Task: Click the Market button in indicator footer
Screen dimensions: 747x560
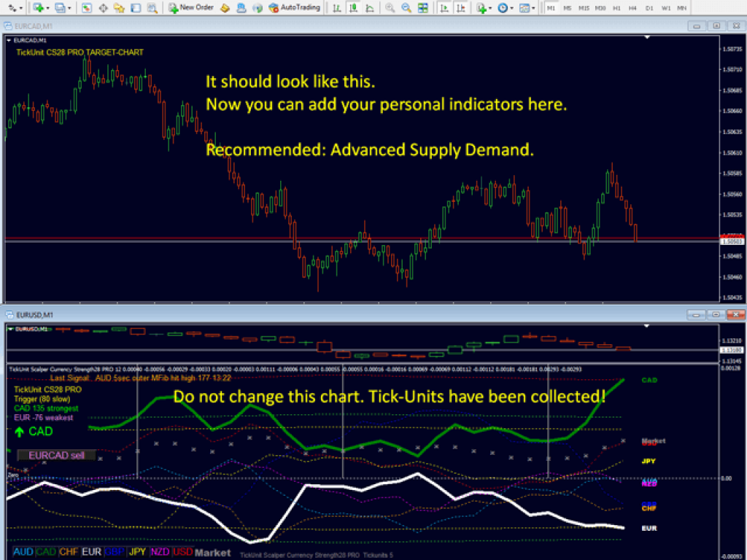Action: click(212, 552)
